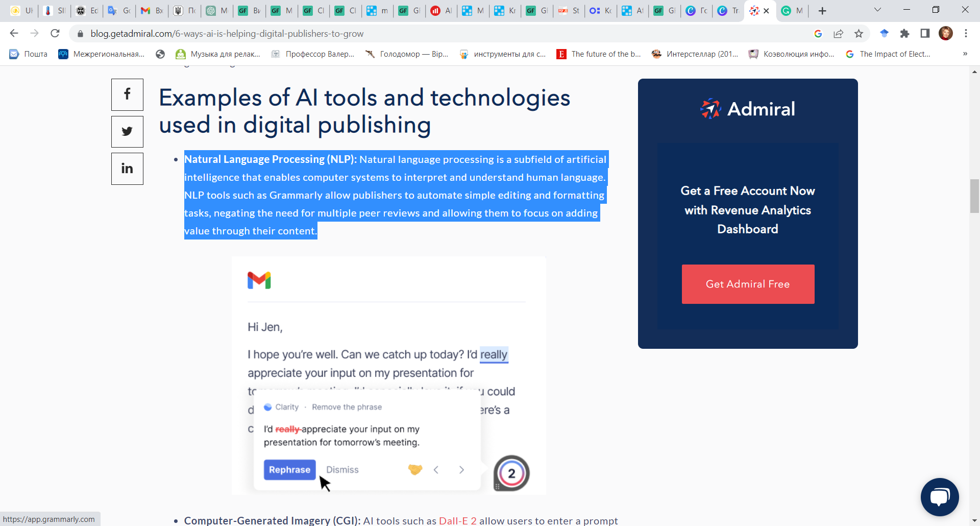
Task: Switch to the last Grammarly tab
Action: click(x=793, y=11)
